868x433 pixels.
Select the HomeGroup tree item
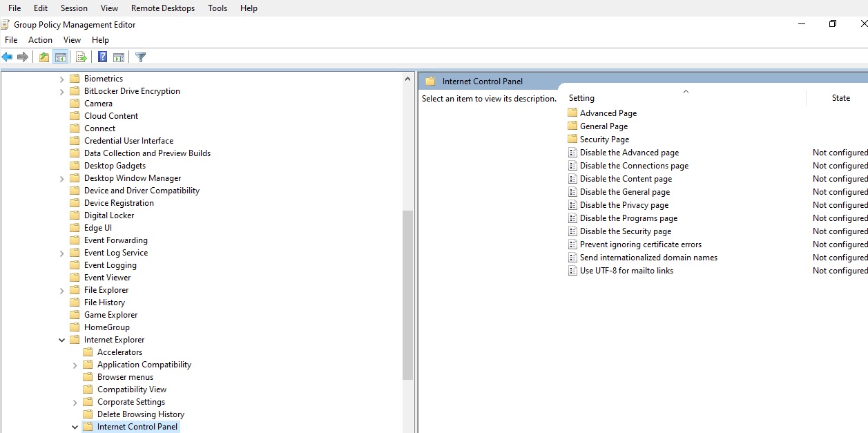106,327
